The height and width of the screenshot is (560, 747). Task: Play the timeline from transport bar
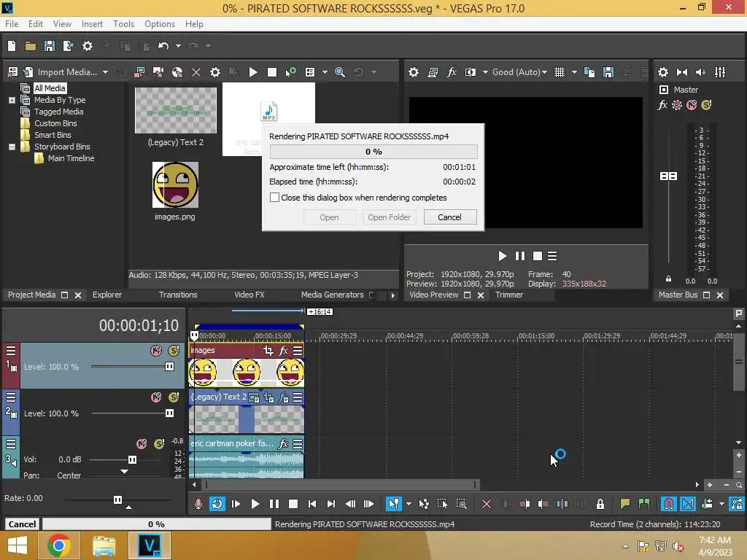(x=255, y=504)
